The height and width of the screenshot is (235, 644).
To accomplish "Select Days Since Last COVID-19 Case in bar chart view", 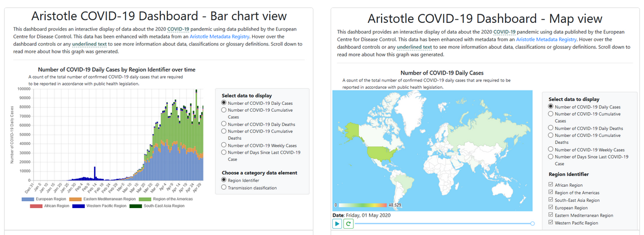I will pyautogui.click(x=224, y=151).
